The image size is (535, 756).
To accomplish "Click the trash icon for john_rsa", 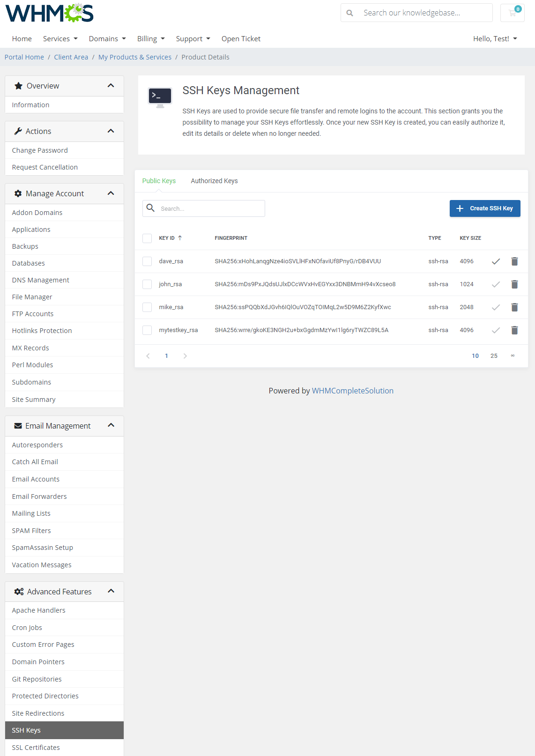I will tap(514, 284).
